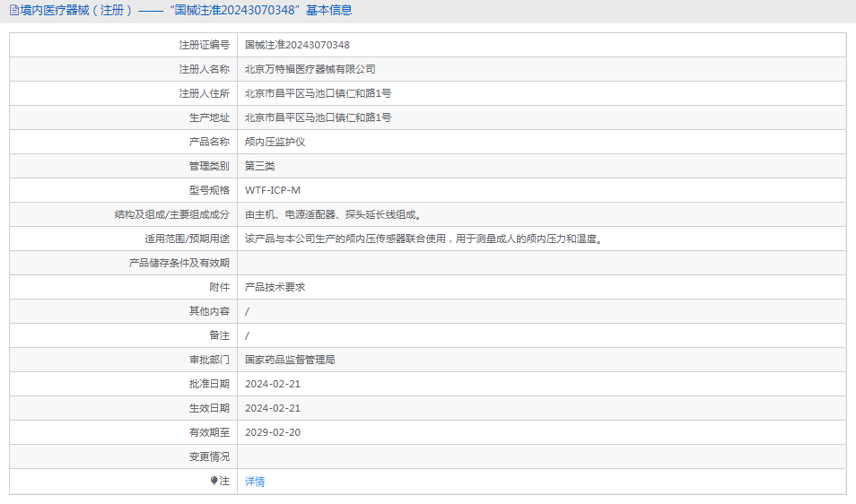856x504 pixels.
Task: Select the address in the 生产地址 row
Action: [318, 117]
